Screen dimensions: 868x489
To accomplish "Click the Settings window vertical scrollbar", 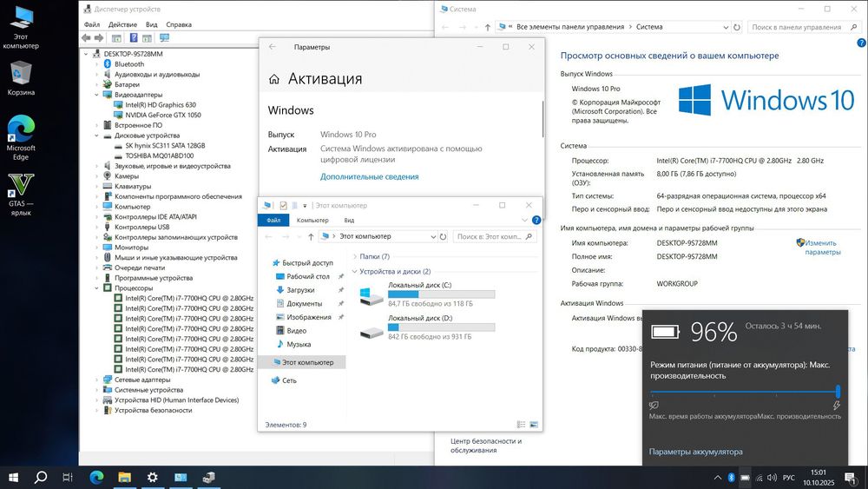I will (542, 119).
